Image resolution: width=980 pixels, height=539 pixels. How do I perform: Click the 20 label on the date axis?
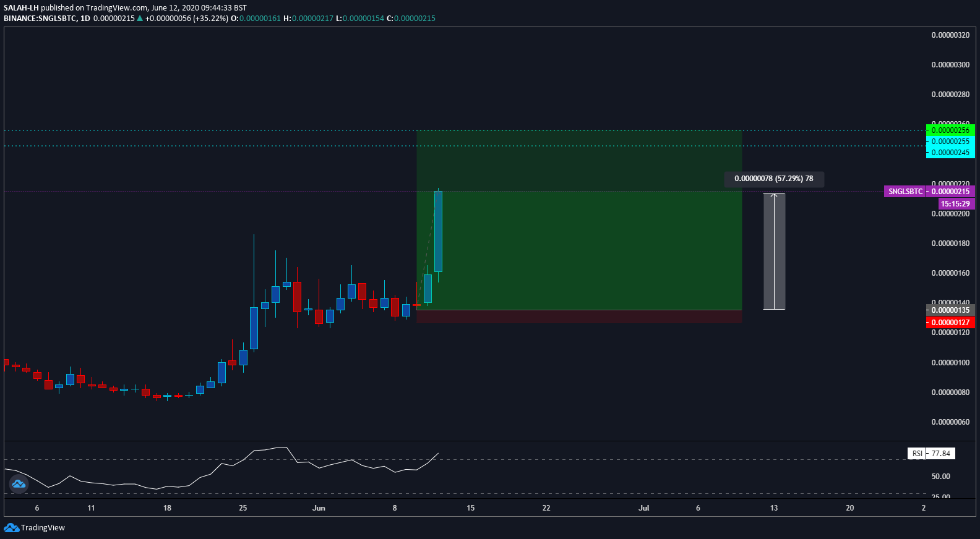click(x=850, y=508)
